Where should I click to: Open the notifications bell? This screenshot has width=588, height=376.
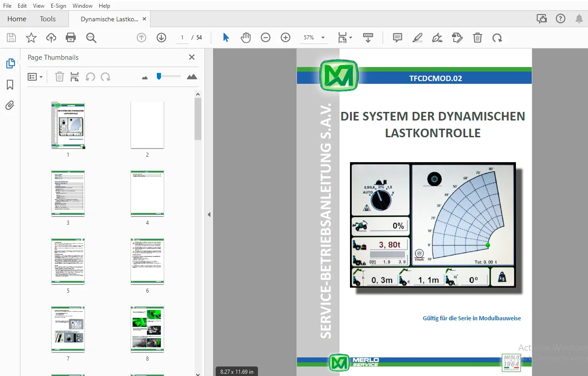[x=579, y=19]
